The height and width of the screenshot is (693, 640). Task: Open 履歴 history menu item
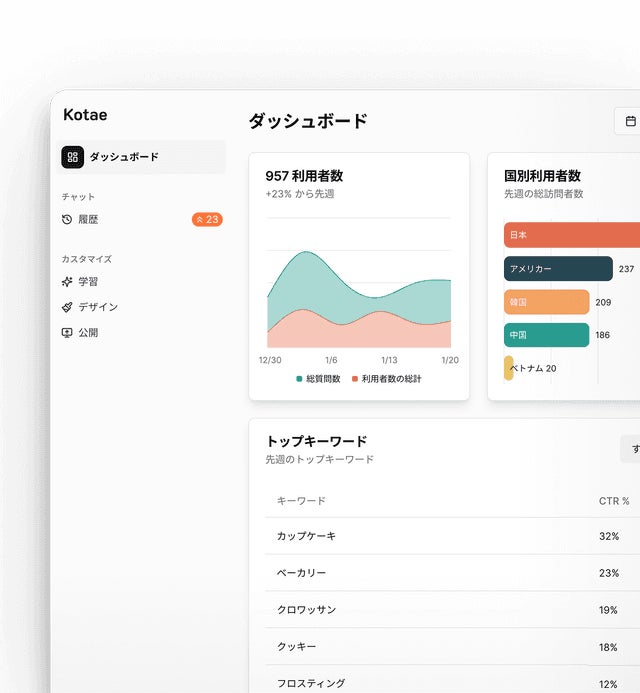(141, 219)
